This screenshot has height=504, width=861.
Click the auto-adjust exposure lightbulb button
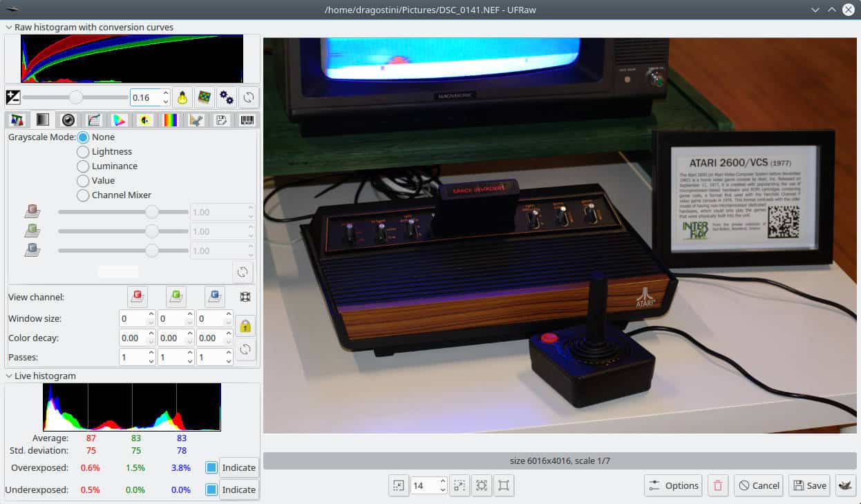(182, 97)
